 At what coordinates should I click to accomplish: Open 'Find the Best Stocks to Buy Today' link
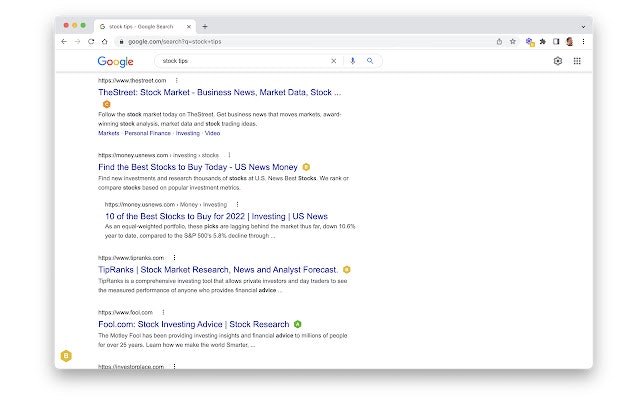(x=198, y=167)
